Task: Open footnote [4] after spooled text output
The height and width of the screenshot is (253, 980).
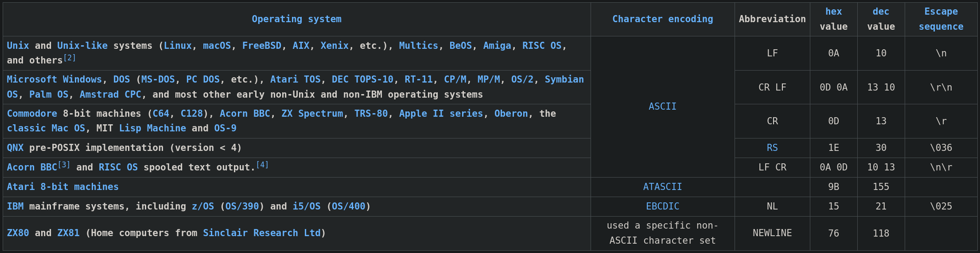Action: tap(262, 165)
